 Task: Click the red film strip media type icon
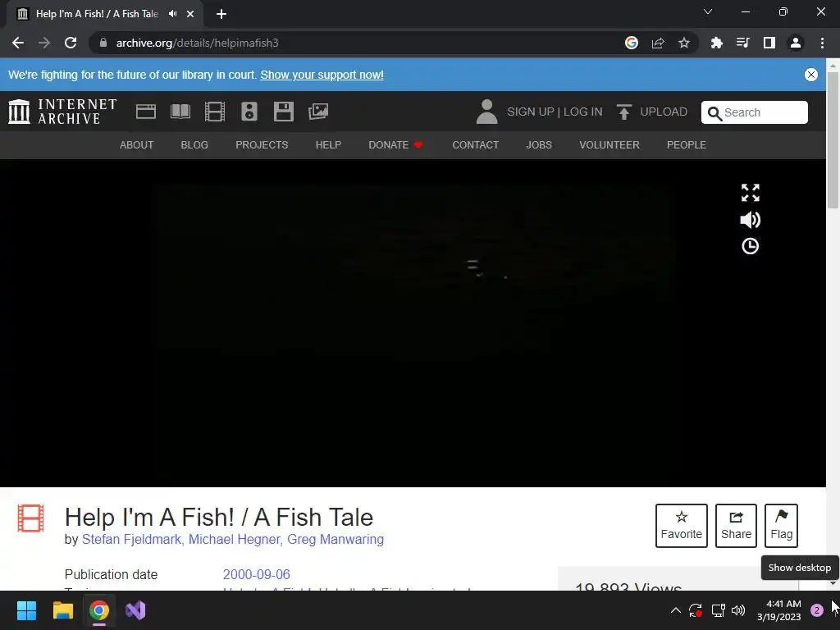pyautogui.click(x=30, y=518)
